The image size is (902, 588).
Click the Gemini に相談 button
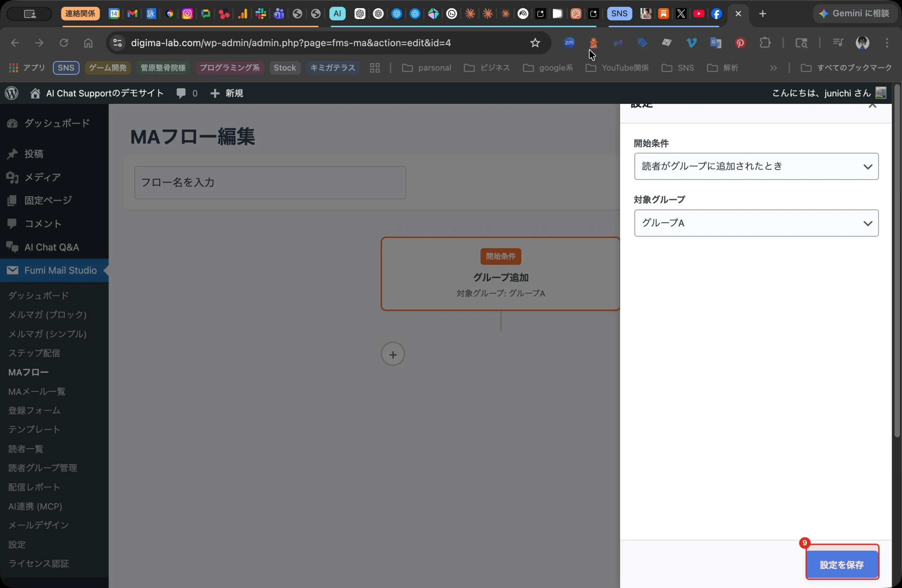point(855,14)
